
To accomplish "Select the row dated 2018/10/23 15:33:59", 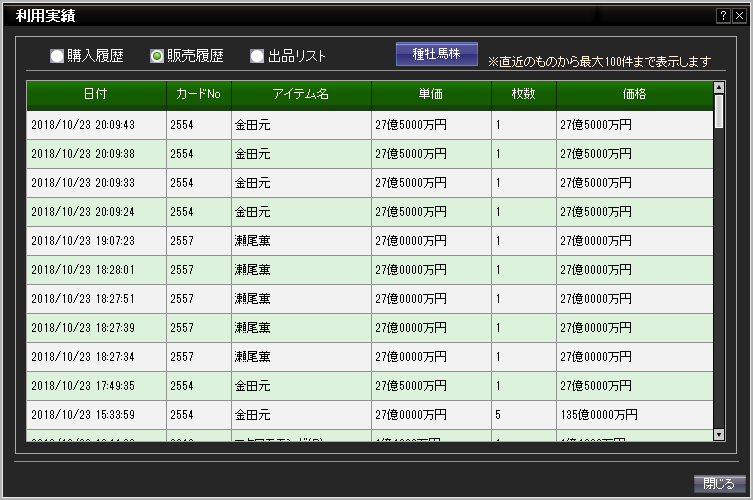I will point(370,415).
